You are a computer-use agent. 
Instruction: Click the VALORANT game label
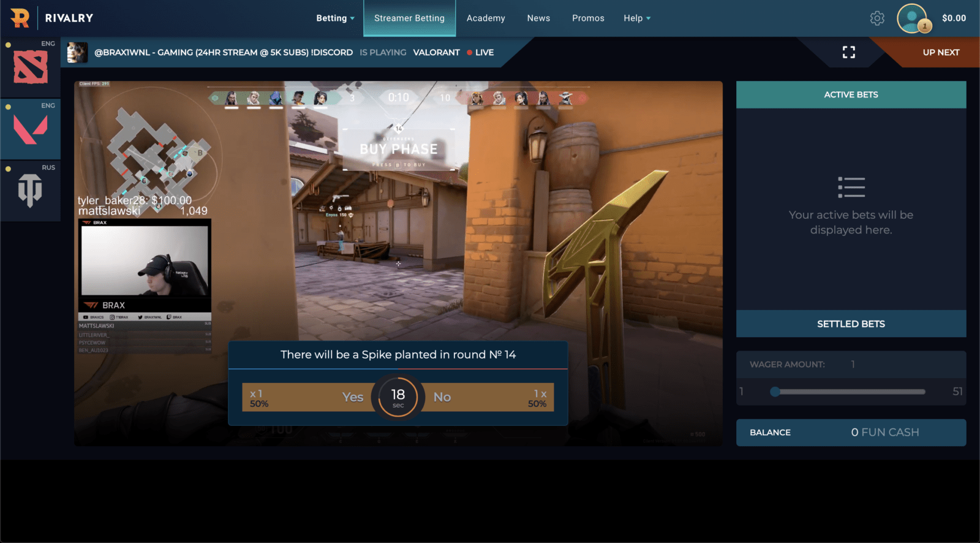pos(436,52)
